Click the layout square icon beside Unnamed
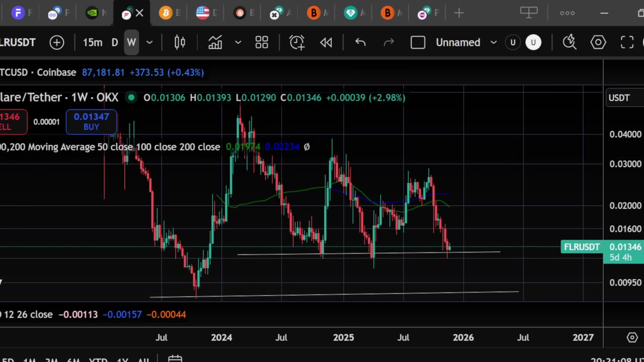 tap(418, 43)
